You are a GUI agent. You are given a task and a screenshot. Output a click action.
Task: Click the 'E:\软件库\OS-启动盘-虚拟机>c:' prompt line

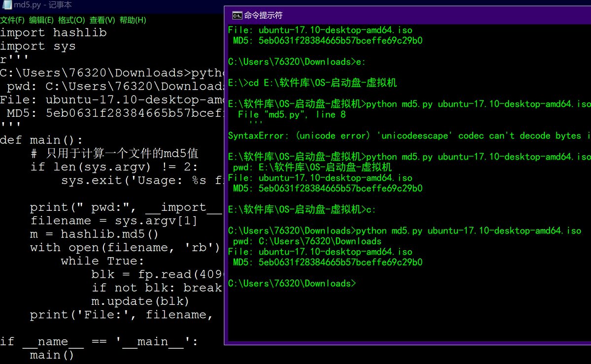point(302,210)
